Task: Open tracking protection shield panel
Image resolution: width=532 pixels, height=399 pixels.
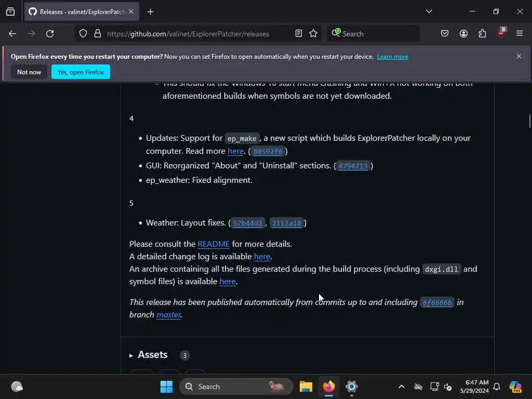Action: pyautogui.click(x=83, y=34)
